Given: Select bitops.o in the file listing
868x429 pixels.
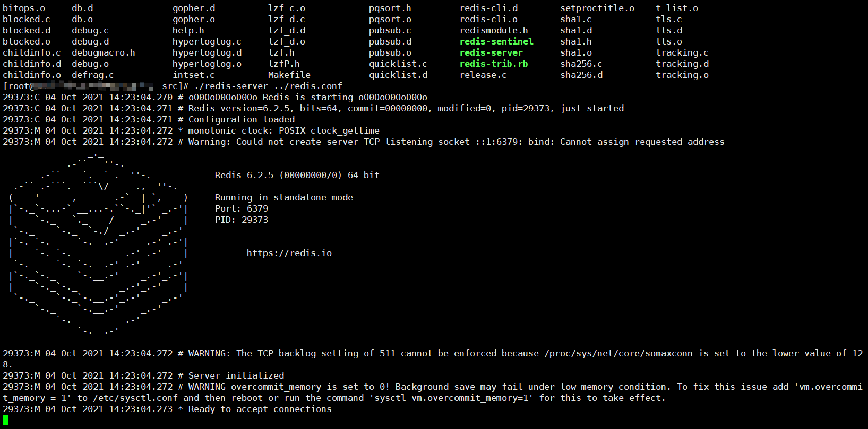Looking at the screenshot, I should pyautogui.click(x=24, y=8).
